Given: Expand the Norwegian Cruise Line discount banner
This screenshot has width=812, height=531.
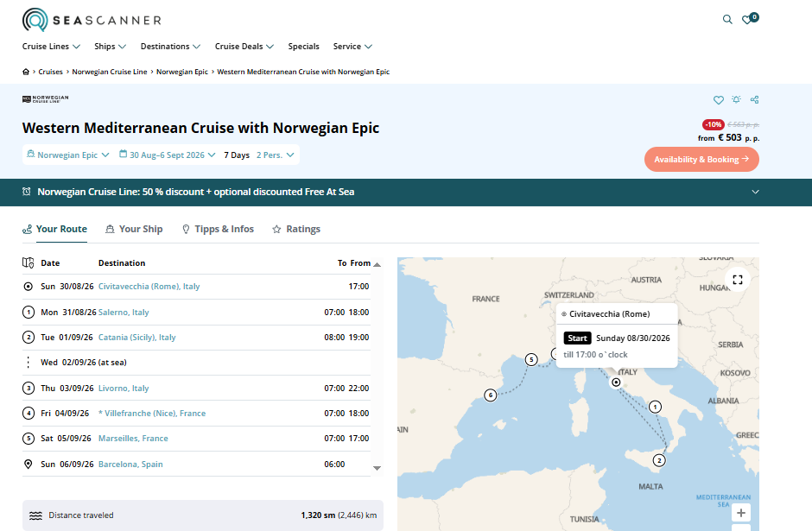Looking at the screenshot, I should click(x=755, y=192).
